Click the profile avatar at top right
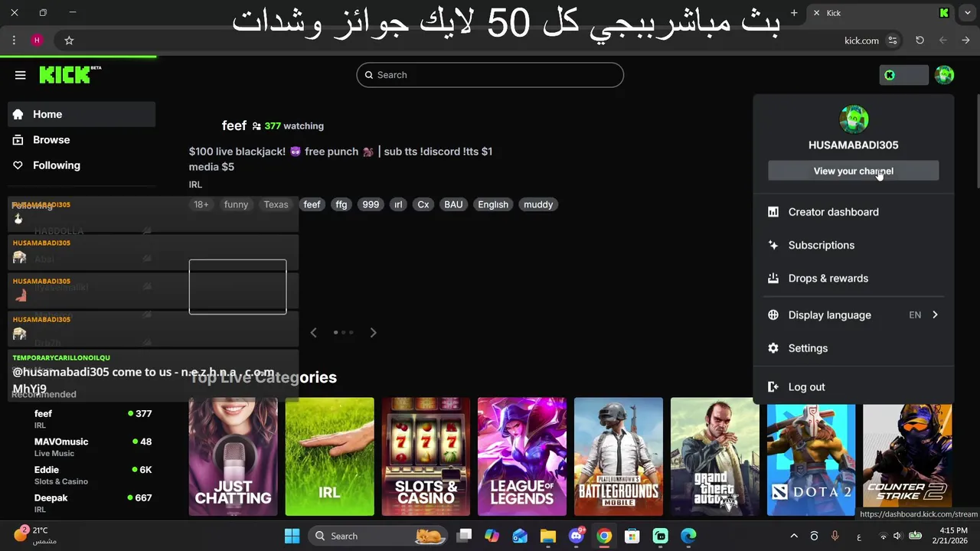Screen dimensions: 980x551 click(945, 75)
